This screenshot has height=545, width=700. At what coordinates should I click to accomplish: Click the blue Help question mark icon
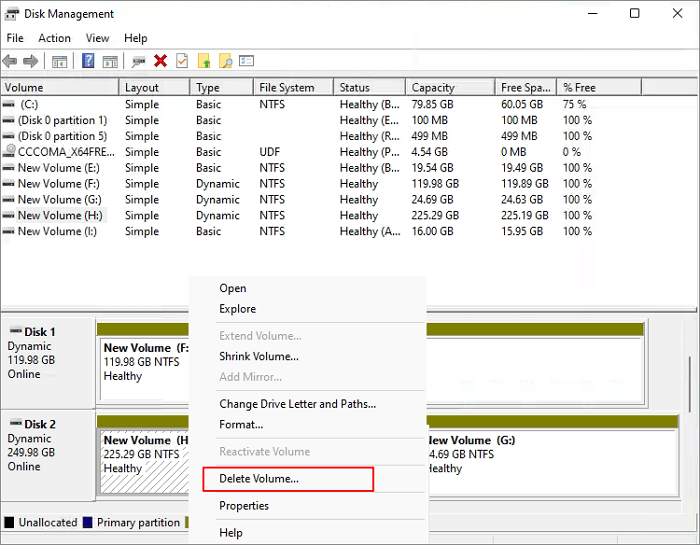pos(88,62)
